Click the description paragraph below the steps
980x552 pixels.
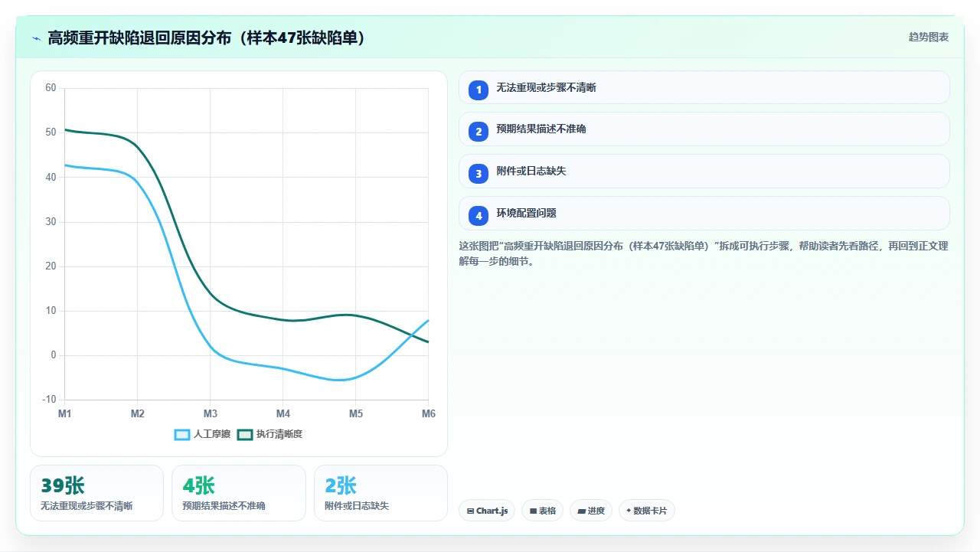(704, 253)
